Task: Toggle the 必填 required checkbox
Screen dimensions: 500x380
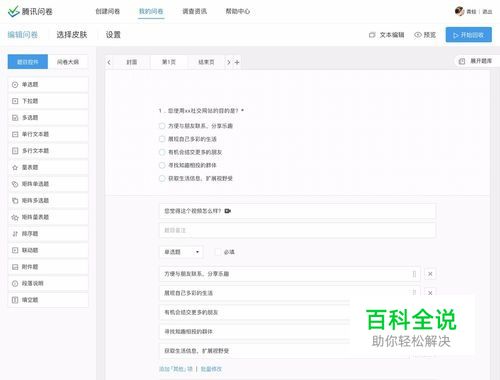Action: point(218,252)
